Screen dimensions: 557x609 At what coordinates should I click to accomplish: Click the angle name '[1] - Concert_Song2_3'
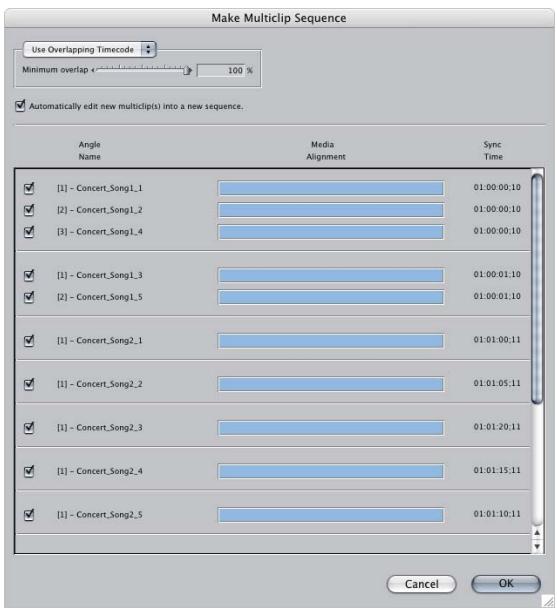(100, 428)
